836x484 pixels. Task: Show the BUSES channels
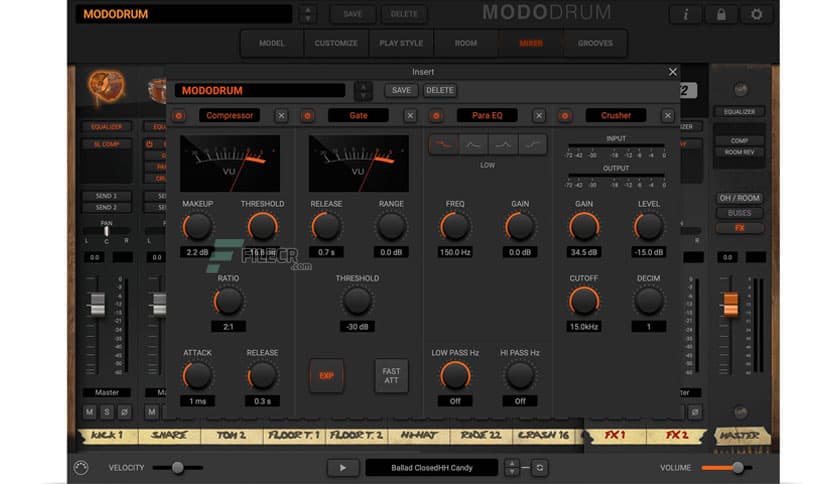[x=739, y=213]
